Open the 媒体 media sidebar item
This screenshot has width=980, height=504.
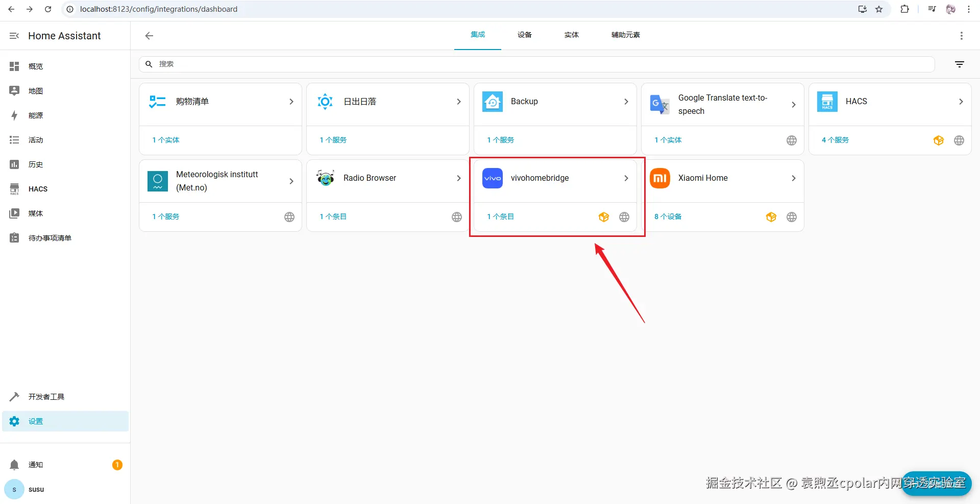[65, 213]
